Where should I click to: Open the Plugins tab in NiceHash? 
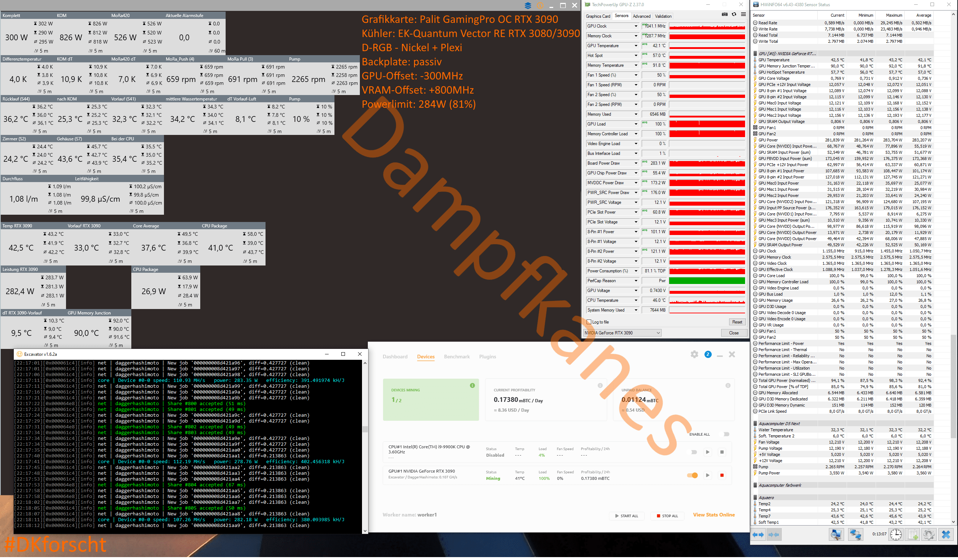point(488,357)
